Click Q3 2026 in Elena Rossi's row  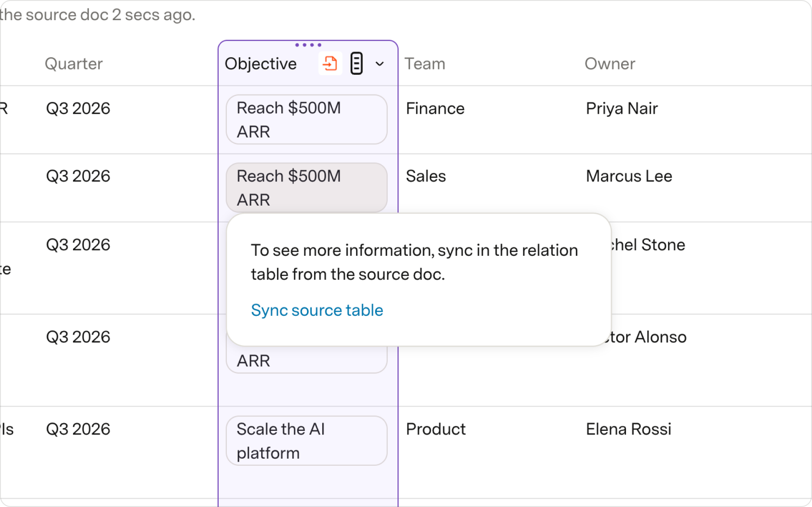pos(78,429)
